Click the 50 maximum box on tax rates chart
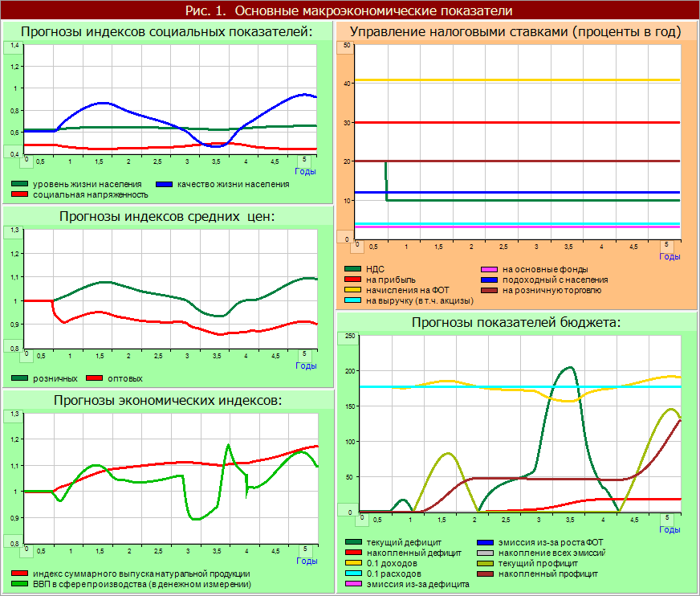Screen dimensions: 700x596 point(345,47)
